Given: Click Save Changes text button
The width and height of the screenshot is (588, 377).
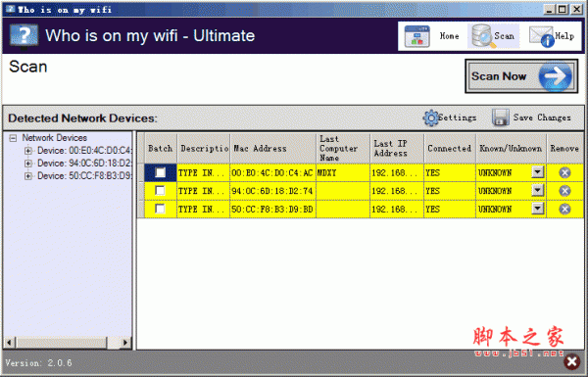Looking at the screenshot, I should [x=542, y=118].
